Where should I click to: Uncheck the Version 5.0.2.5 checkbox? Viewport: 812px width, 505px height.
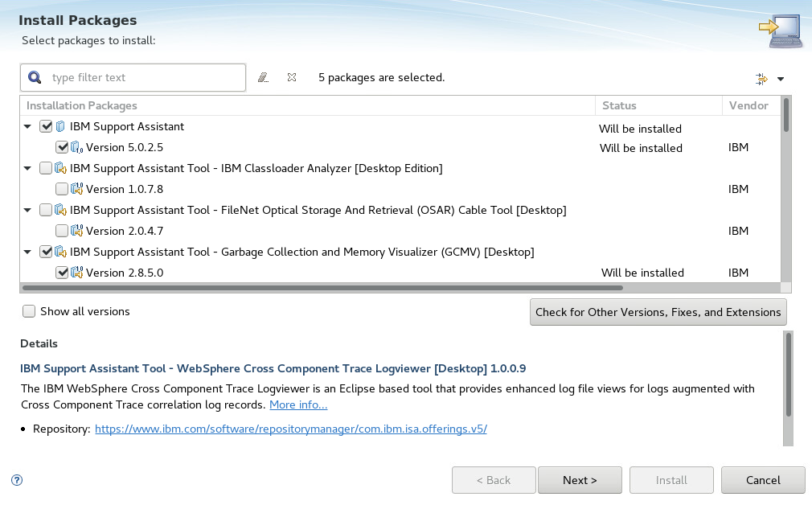click(x=62, y=147)
